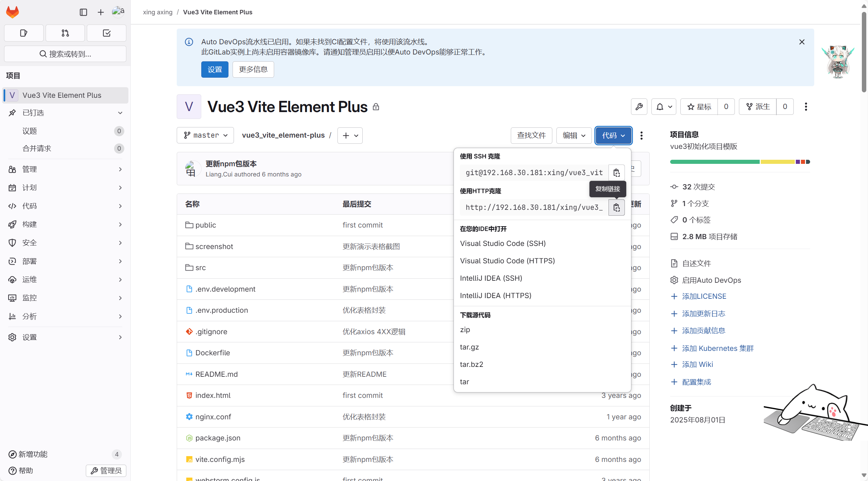Image resolution: width=868 pixels, height=481 pixels.
Task: Open the .gitignore file
Action: pos(211,332)
